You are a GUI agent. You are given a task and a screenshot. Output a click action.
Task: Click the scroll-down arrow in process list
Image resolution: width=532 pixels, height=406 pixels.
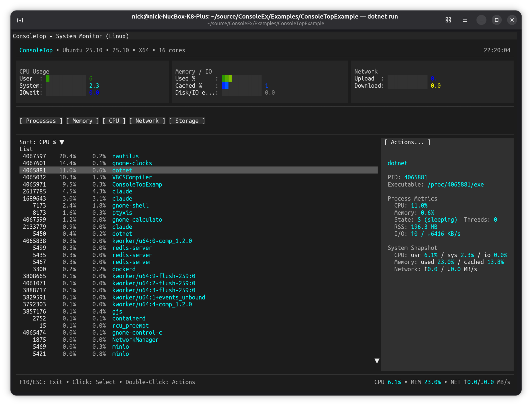point(377,361)
